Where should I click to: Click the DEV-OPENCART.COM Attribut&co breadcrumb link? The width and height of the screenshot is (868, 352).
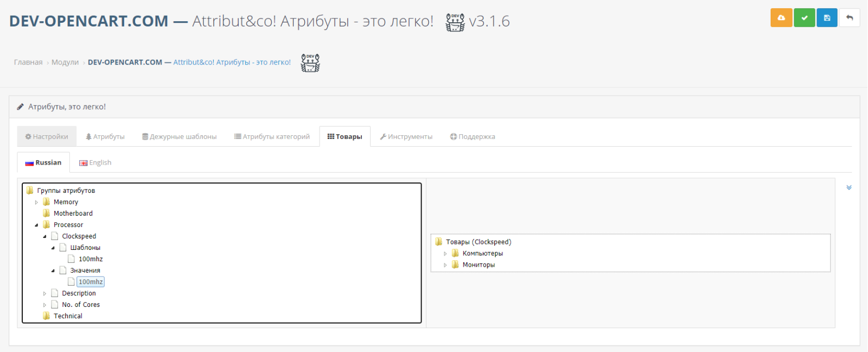(x=189, y=62)
